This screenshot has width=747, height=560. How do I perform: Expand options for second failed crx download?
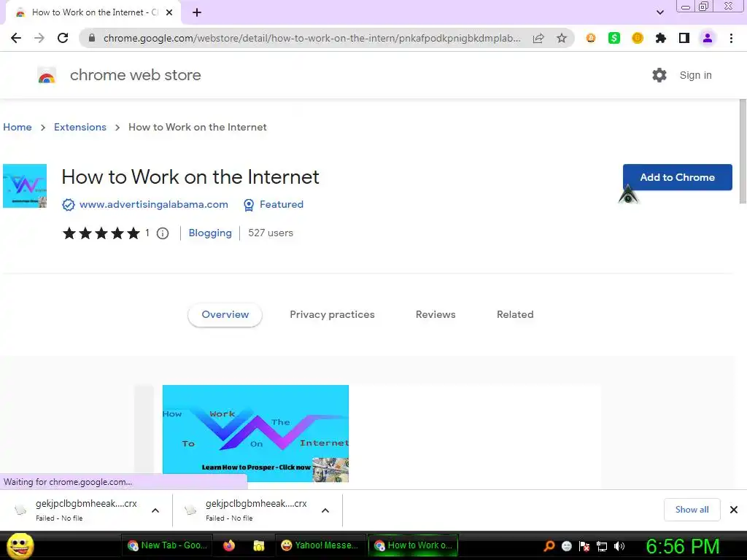[325, 510]
